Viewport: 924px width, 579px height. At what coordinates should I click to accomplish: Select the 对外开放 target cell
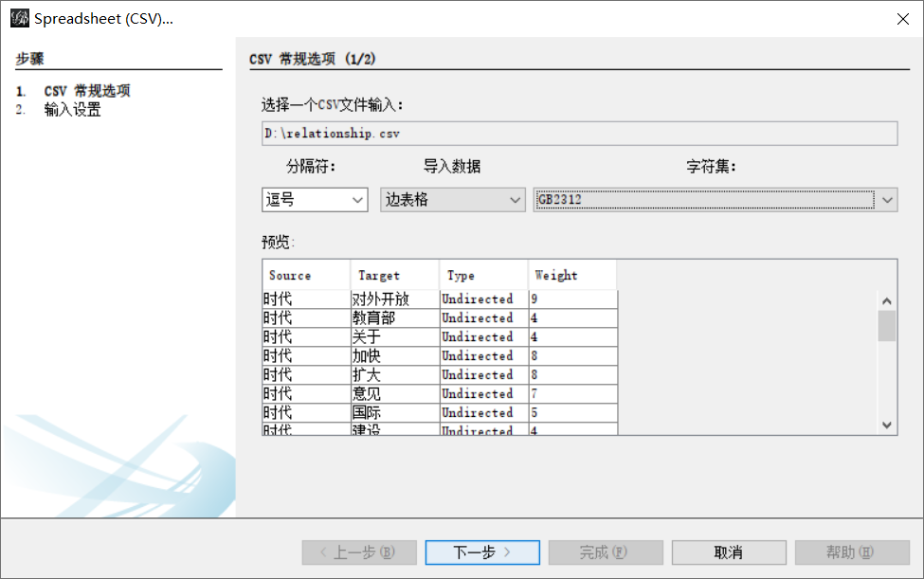point(395,299)
